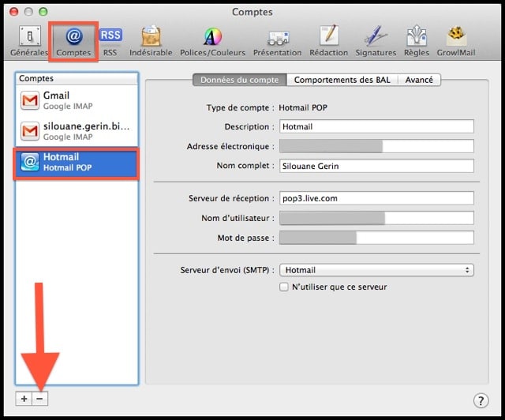
Task: Open the Indésirable junk mail pane
Action: tap(151, 41)
